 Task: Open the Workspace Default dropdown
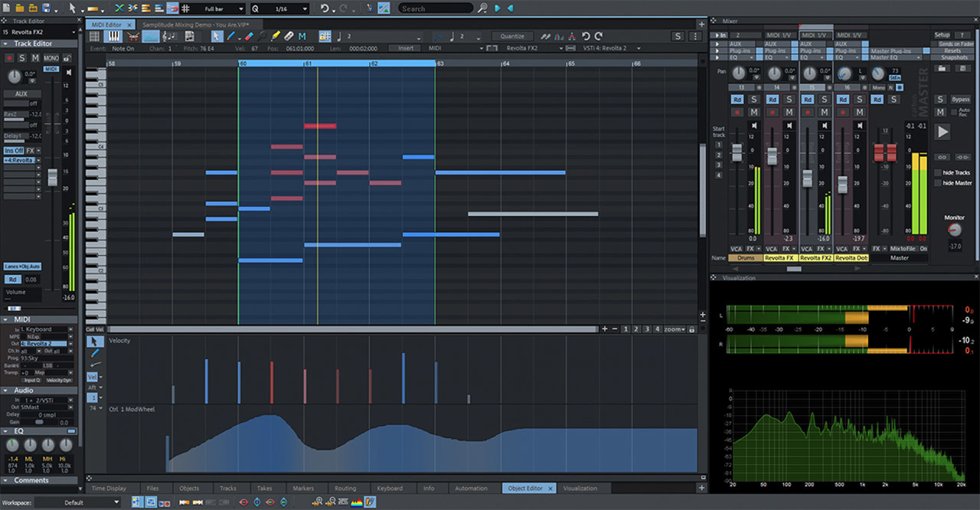[x=77, y=502]
